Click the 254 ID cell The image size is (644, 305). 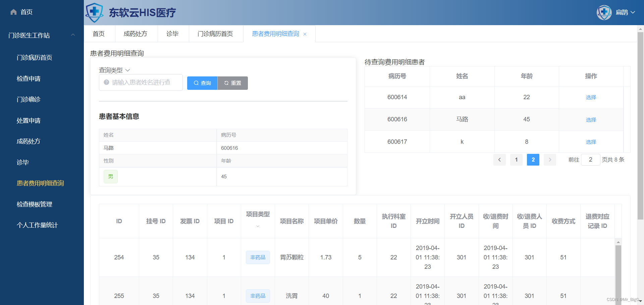(119, 257)
